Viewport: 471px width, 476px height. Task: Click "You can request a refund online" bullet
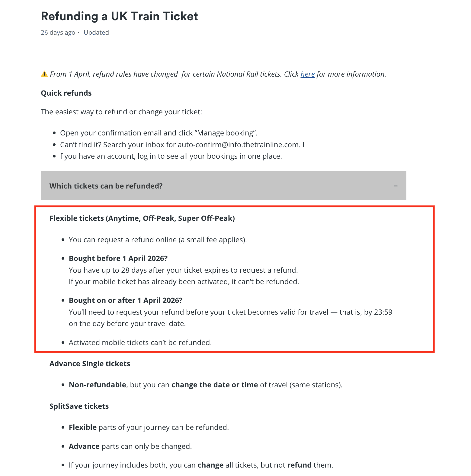(158, 240)
